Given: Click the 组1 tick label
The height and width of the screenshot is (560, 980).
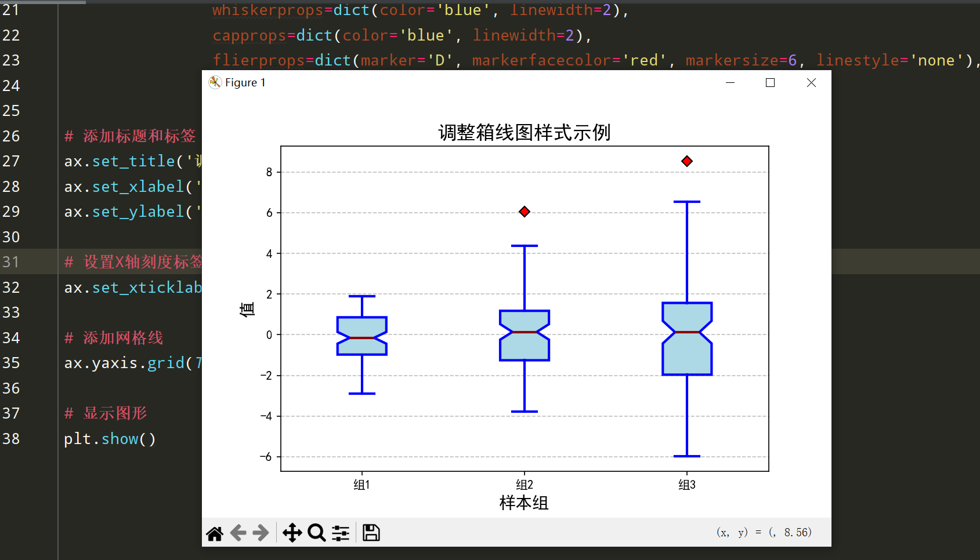Looking at the screenshot, I should 362,485.
